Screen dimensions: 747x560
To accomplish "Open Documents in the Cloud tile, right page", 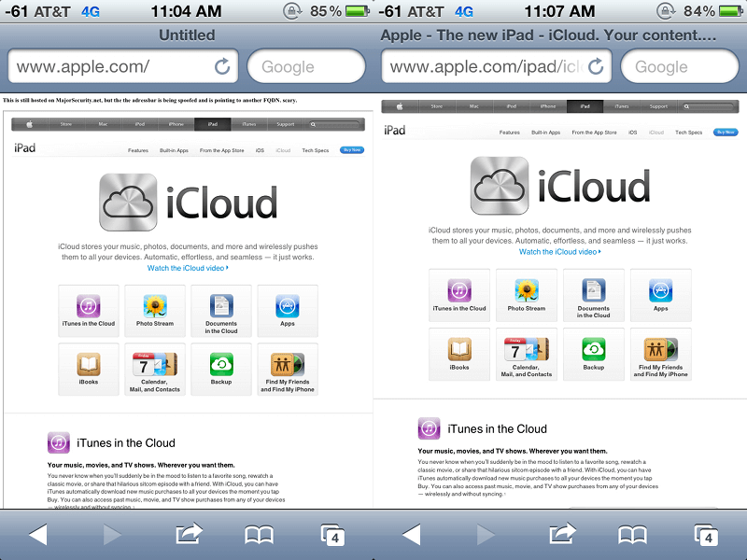I will point(594,295).
